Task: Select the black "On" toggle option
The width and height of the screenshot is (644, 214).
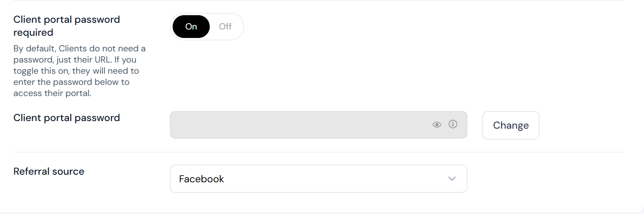Action: pyautogui.click(x=191, y=26)
